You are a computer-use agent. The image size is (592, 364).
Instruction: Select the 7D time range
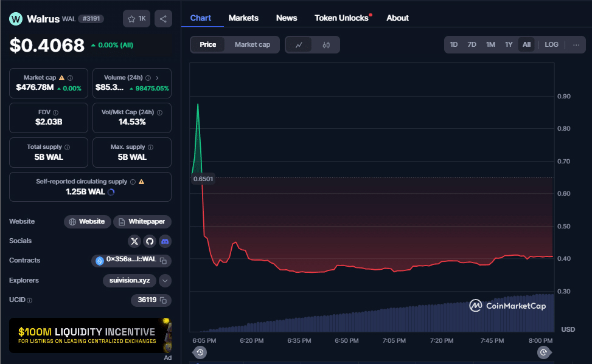point(472,44)
